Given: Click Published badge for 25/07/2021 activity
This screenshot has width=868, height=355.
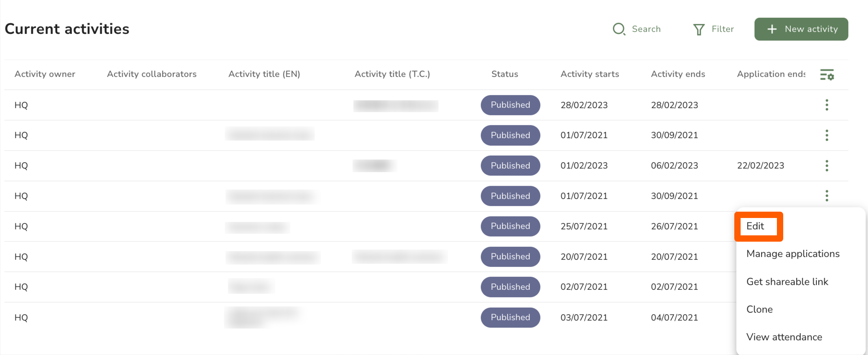Looking at the screenshot, I should 510,226.
